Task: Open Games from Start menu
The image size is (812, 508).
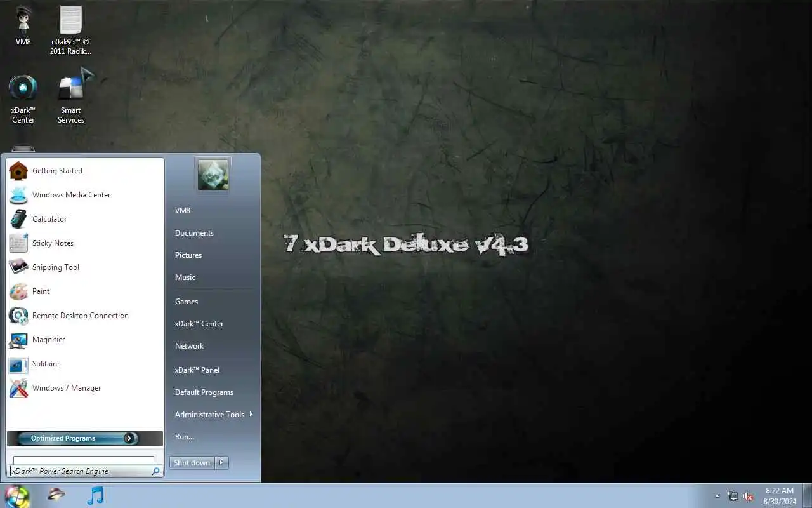Action: (x=187, y=302)
